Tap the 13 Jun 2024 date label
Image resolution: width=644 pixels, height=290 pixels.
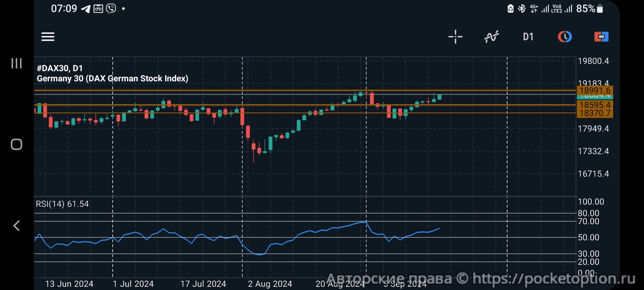coord(69,284)
